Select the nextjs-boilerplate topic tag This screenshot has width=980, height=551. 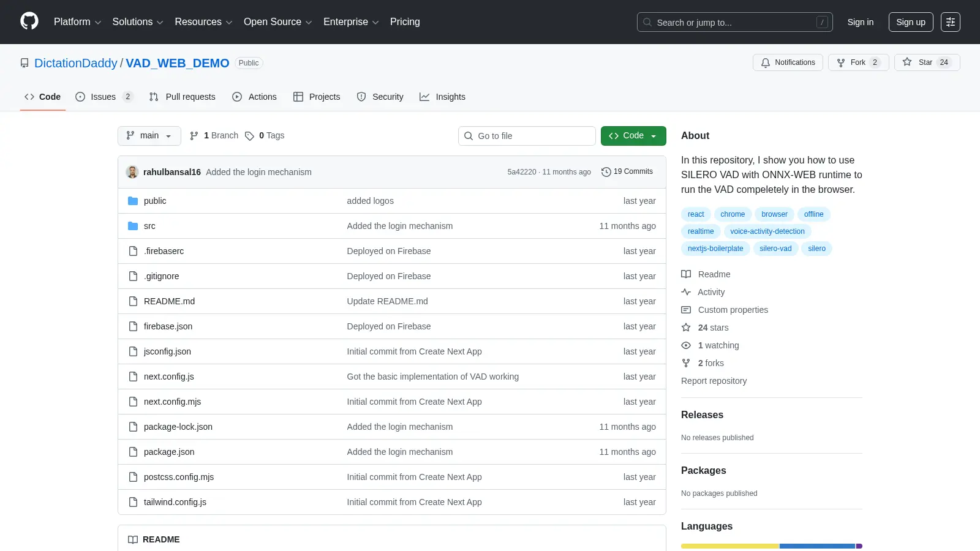(715, 249)
